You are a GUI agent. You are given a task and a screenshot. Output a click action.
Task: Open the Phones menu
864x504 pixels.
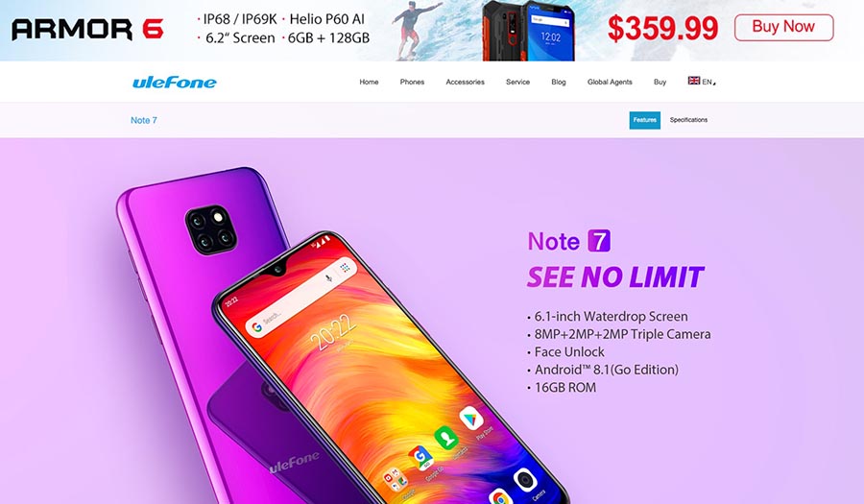[x=412, y=82]
